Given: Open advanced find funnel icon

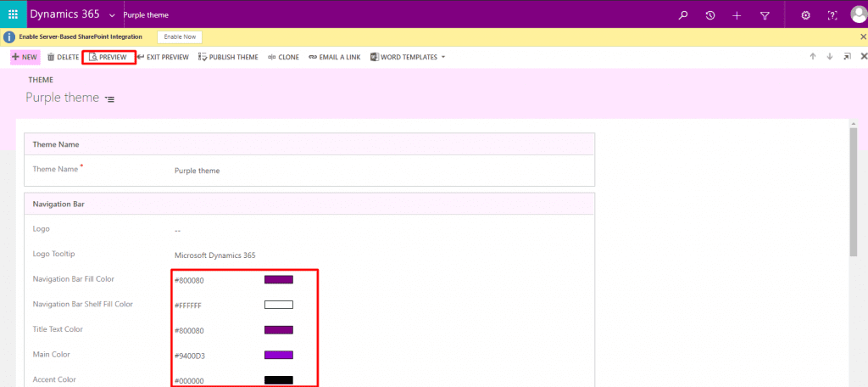Looking at the screenshot, I should coord(765,15).
